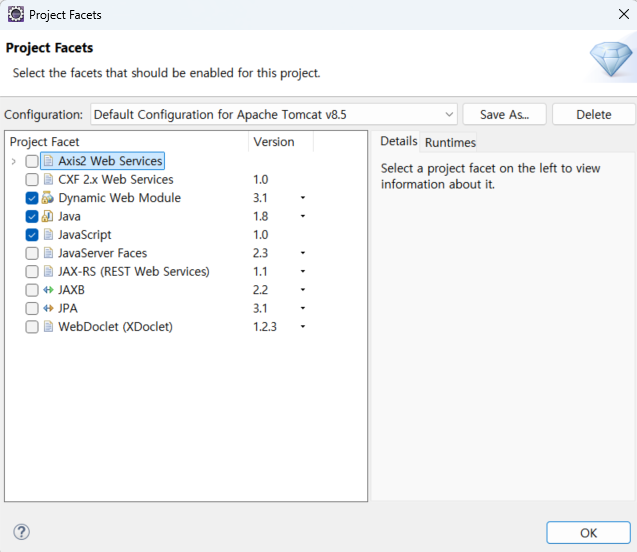Viewport: 637px width, 552px height.
Task: Check the WebDoclet (XDoclet) checkbox
Action: [x=32, y=327]
